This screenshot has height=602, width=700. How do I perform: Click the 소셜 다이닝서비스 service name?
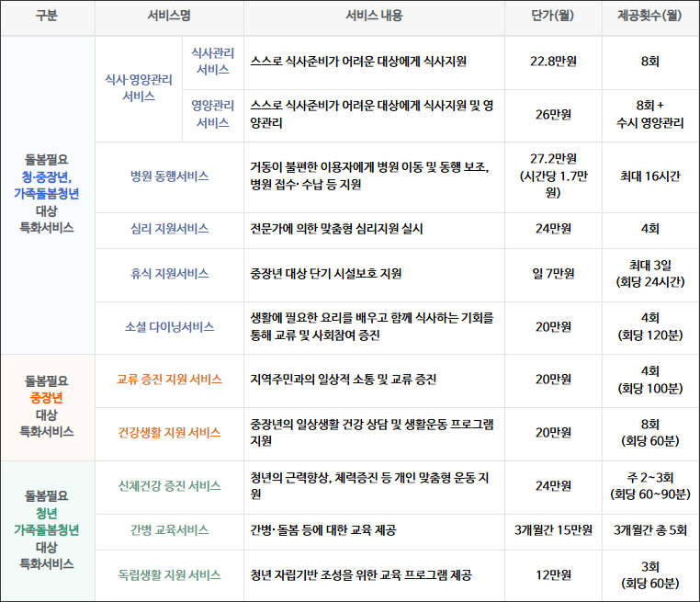169,327
